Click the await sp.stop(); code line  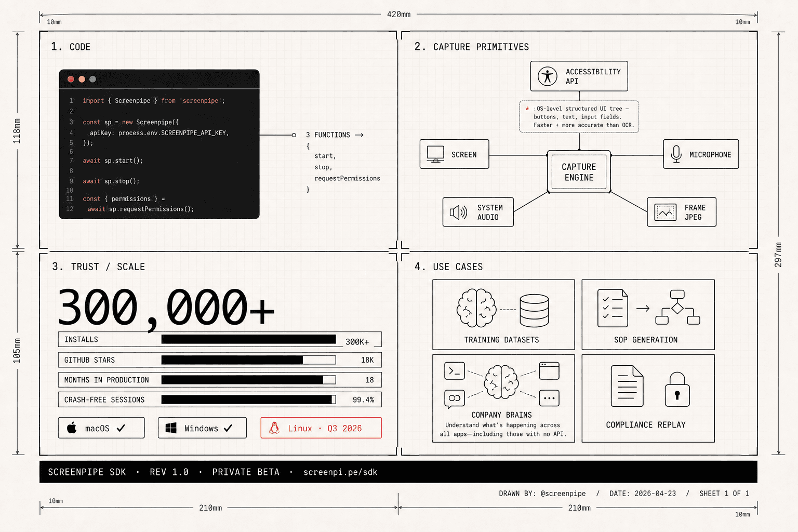[111, 181]
